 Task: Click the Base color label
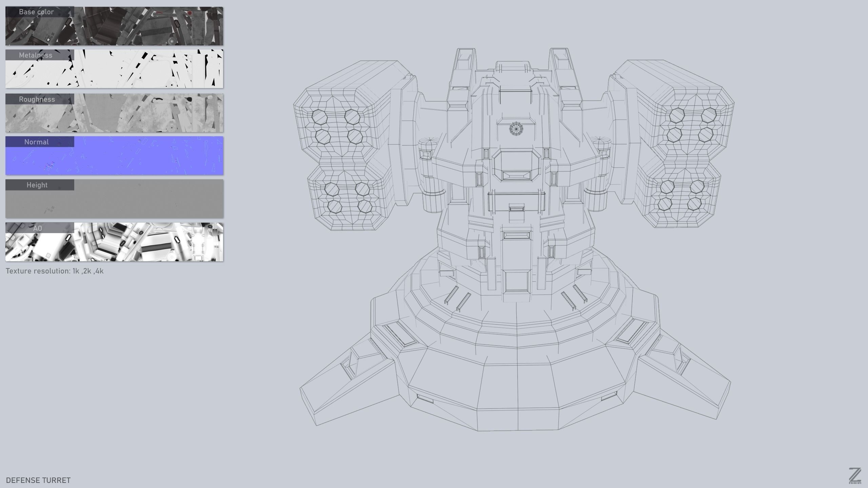point(36,12)
